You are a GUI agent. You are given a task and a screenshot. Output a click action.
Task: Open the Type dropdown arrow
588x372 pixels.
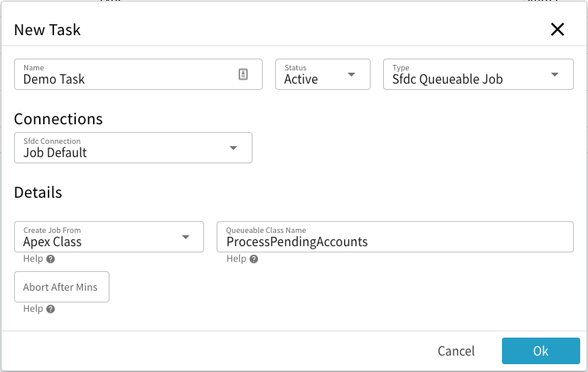pos(554,74)
